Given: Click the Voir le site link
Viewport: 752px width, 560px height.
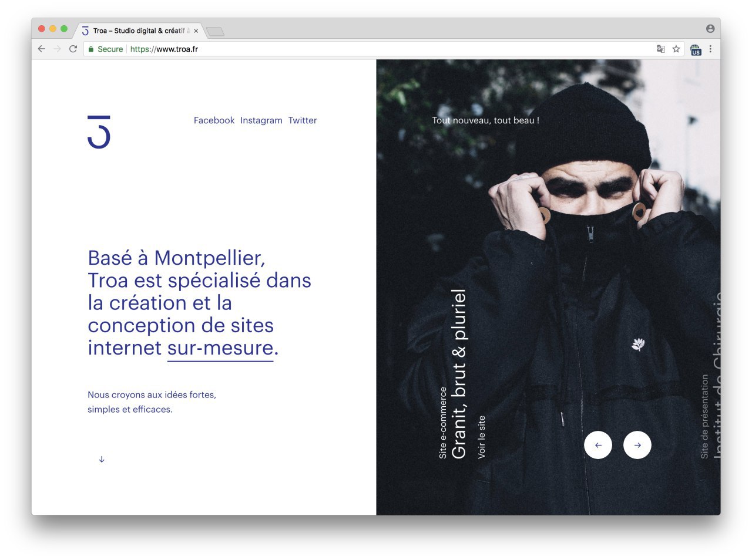Looking at the screenshot, I should pyautogui.click(x=482, y=437).
